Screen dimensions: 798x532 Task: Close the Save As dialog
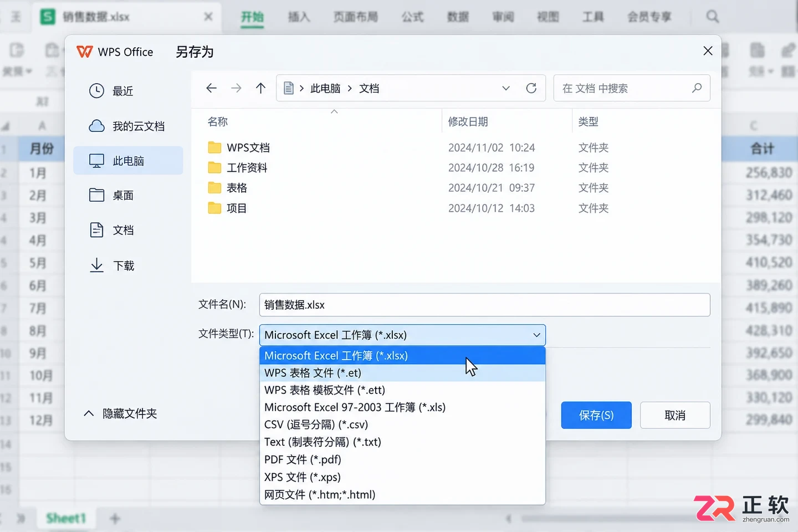(708, 51)
